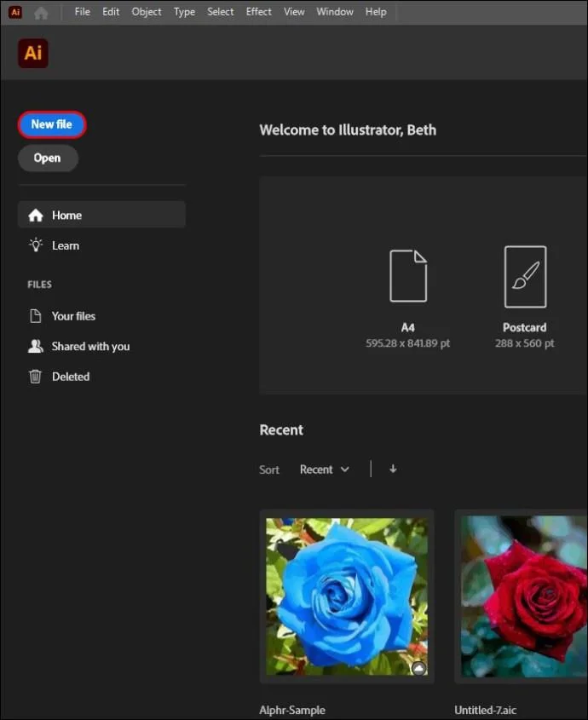Expand the Recent sort dropdown

[325, 469]
